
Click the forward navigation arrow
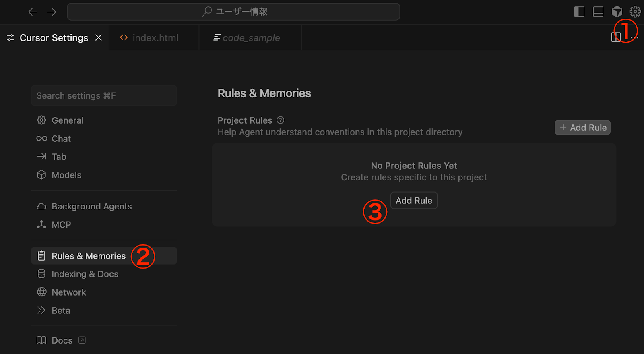click(x=52, y=12)
